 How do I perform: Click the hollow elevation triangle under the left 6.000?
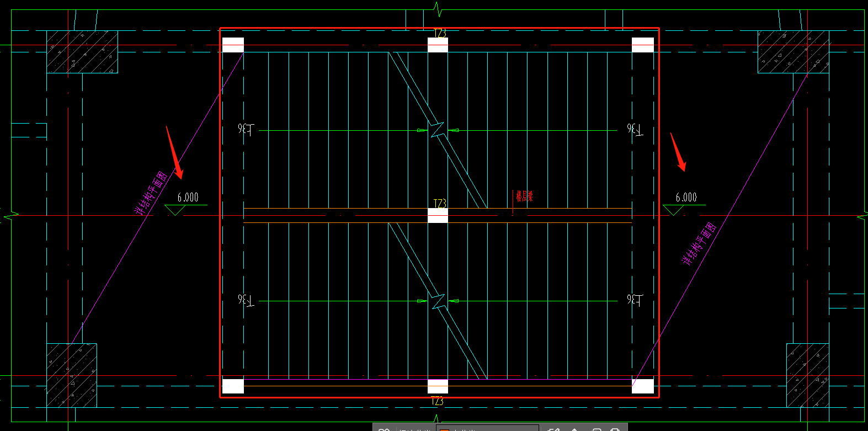click(175, 210)
